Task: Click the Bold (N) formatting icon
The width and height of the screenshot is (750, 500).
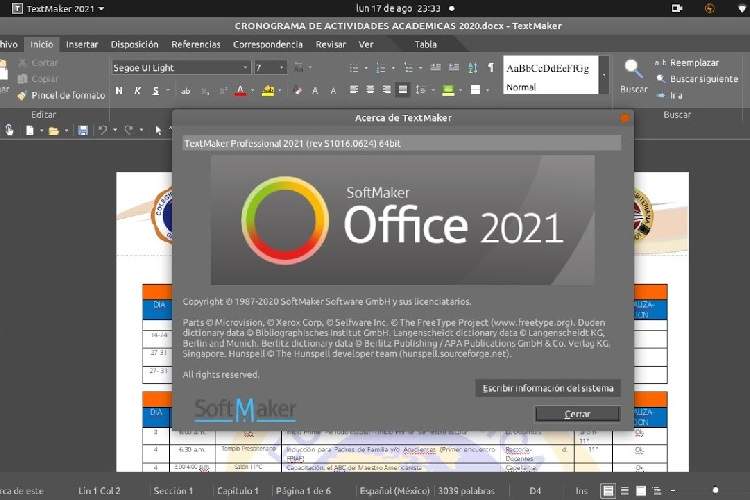Action: pyautogui.click(x=119, y=90)
